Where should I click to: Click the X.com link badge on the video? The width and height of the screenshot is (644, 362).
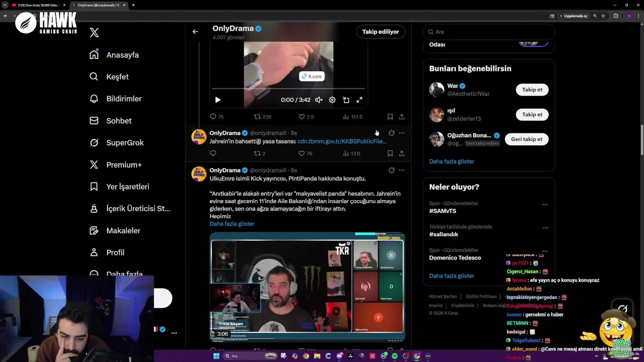point(312,76)
